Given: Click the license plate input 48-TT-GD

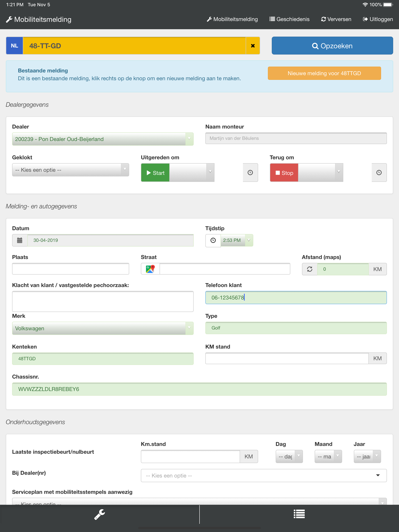Looking at the screenshot, I should click(x=134, y=46).
